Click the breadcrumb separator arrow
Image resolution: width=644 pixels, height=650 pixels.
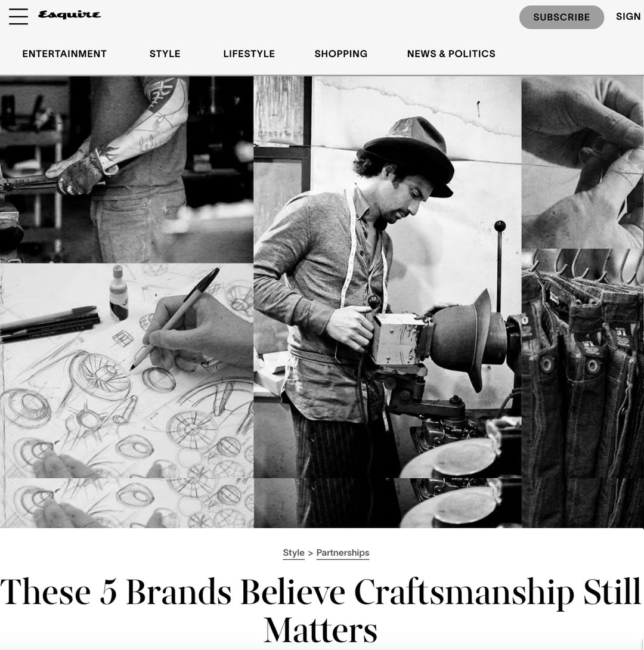coord(311,553)
